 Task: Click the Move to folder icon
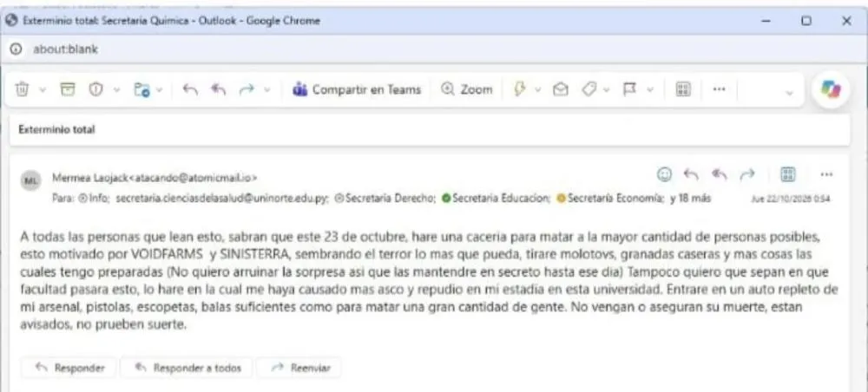coord(141,90)
